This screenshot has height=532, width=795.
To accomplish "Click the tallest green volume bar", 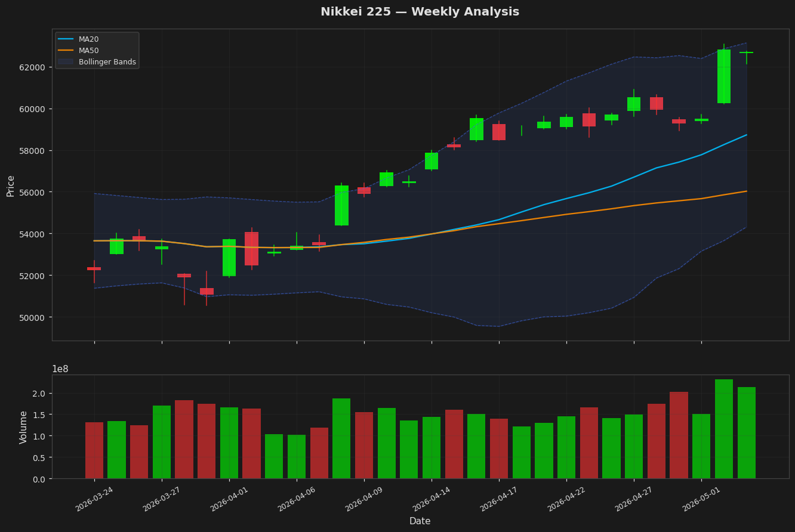I will [x=724, y=429].
